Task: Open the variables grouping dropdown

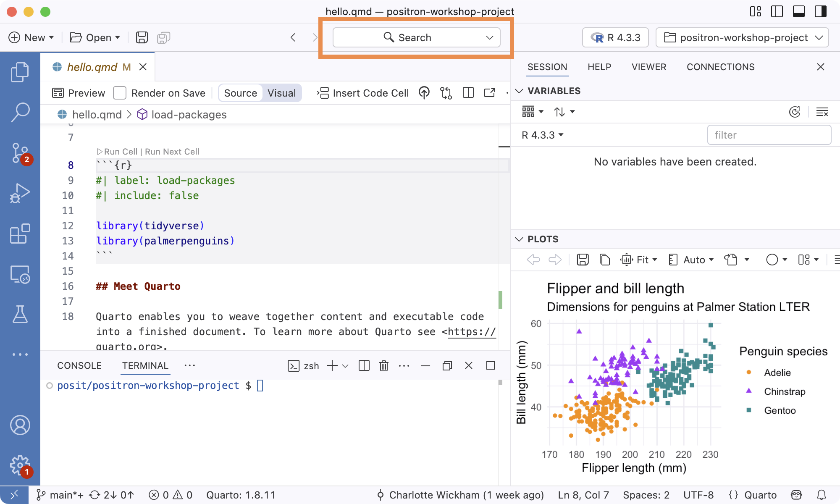Action: click(x=533, y=112)
